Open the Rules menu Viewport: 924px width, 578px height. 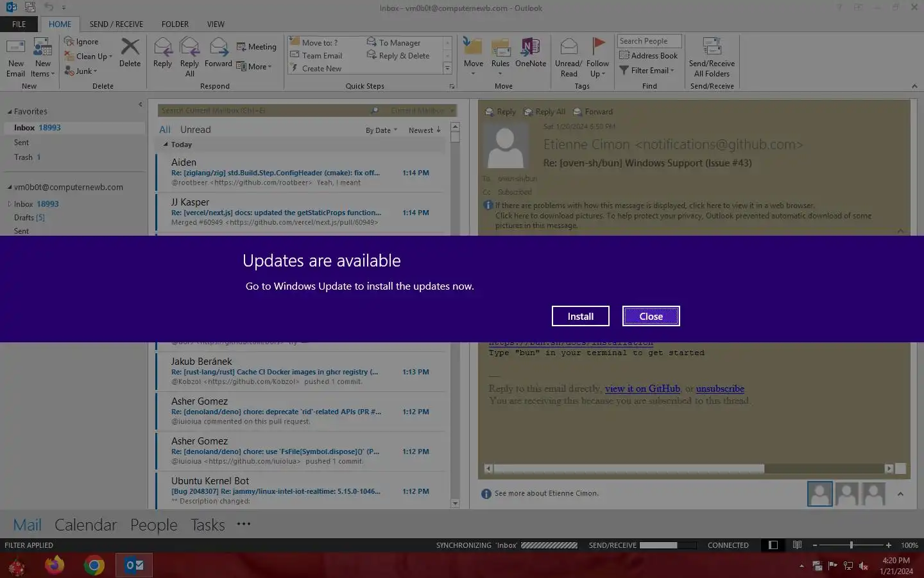501,58
